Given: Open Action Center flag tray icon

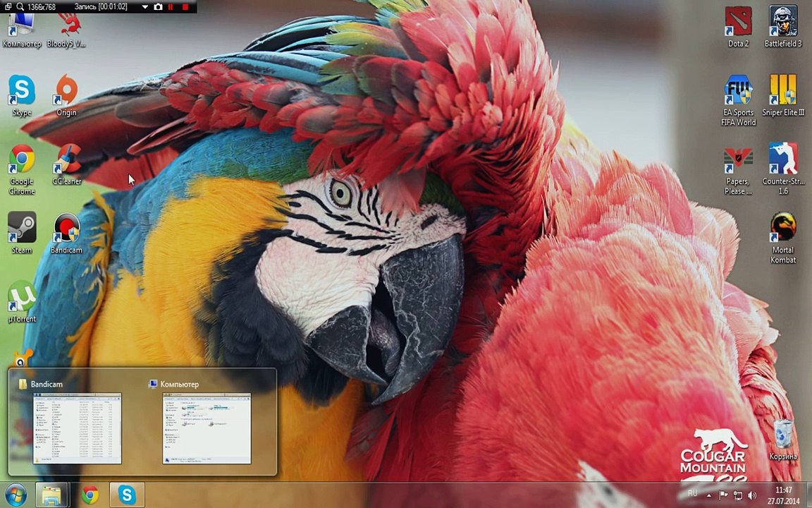Looking at the screenshot, I should tap(723, 496).
